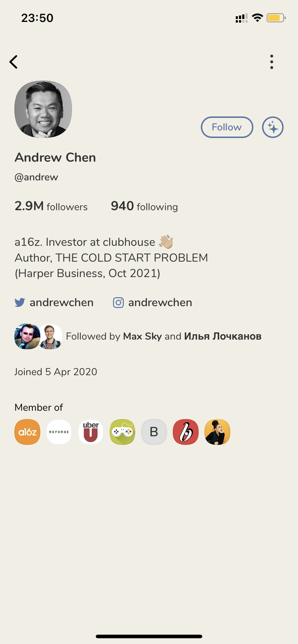This screenshot has height=644, width=298.
Task: Open the a16z club icon
Action: coord(27,432)
